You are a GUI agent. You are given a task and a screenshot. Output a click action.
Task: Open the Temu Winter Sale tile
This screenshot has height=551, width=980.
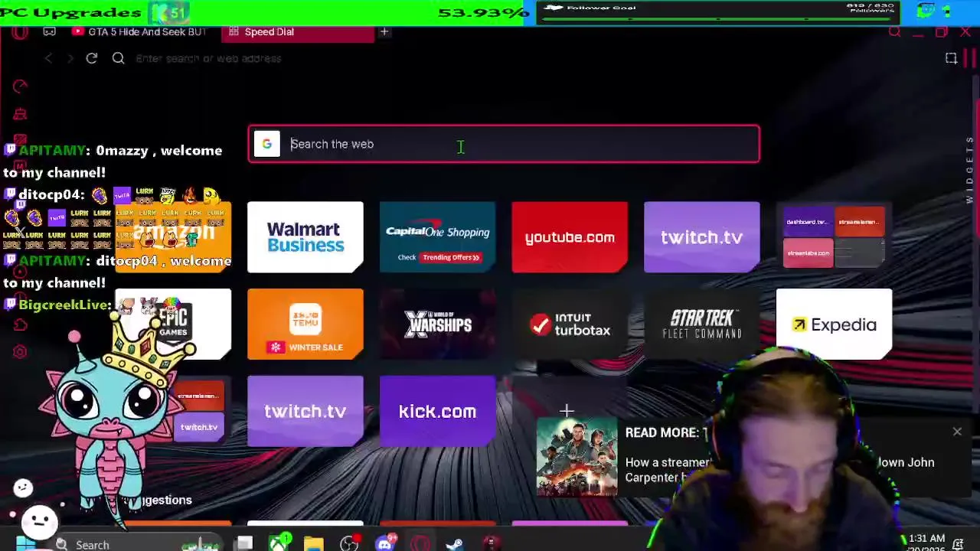(x=305, y=324)
